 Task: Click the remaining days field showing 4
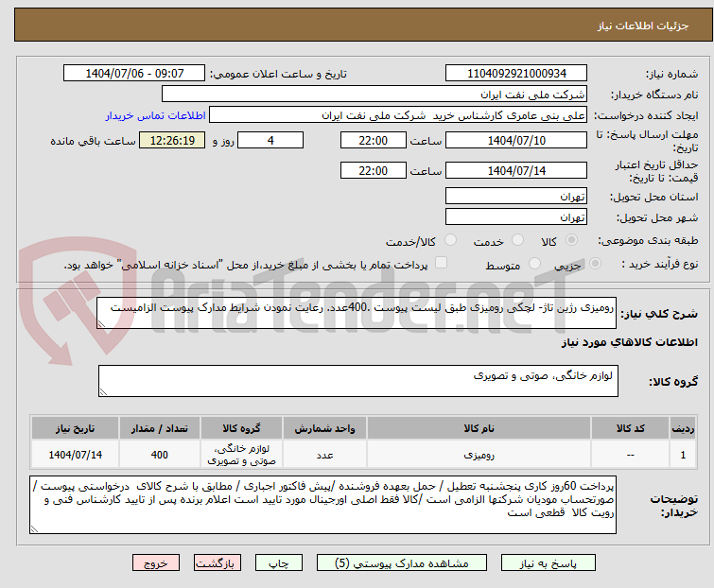pyautogui.click(x=270, y=140)
